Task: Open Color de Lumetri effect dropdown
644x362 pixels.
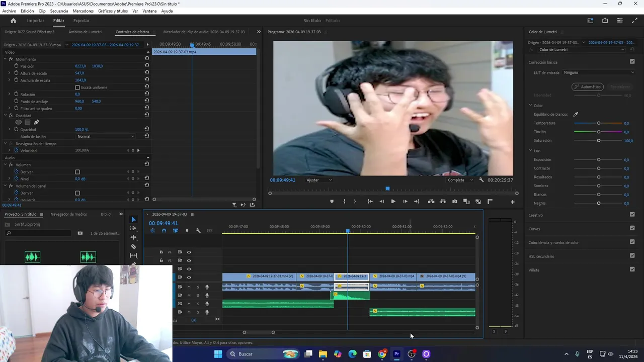Action: [582, 50]
